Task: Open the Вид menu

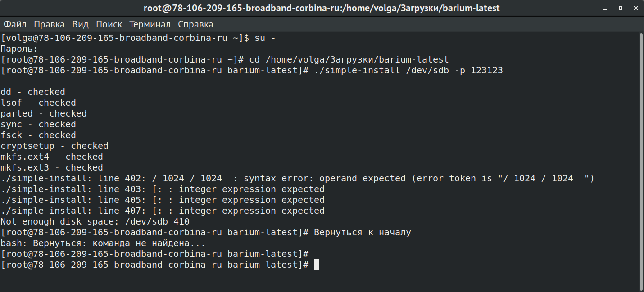Action: pos(80,24)
